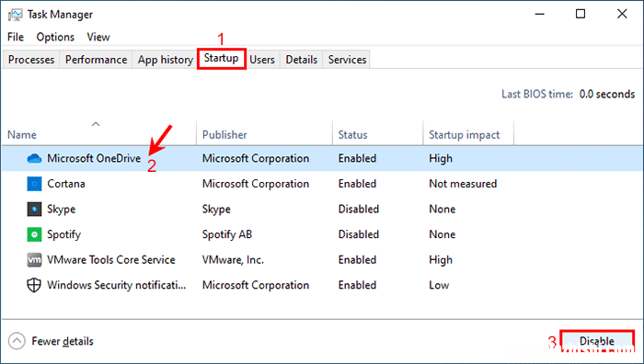Close the Task Manager window
The width and height of the screenshot is (644, 364).
click(622, 14)
